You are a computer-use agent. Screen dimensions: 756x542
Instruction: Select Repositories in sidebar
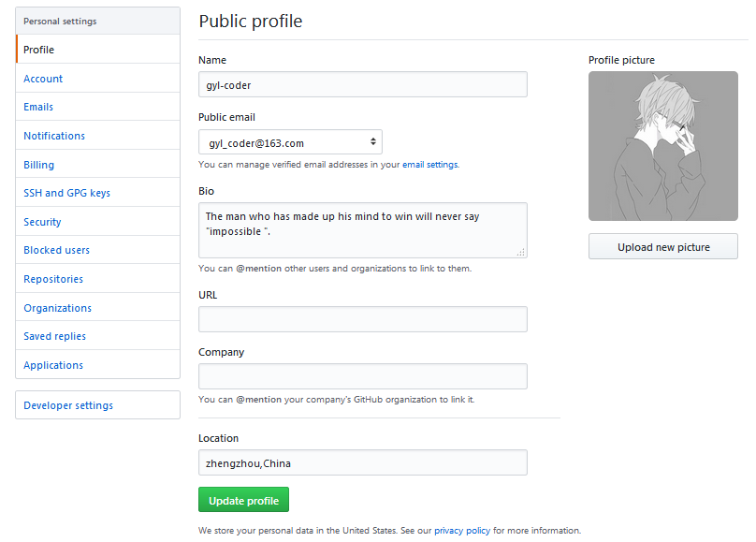click(53, 279)
